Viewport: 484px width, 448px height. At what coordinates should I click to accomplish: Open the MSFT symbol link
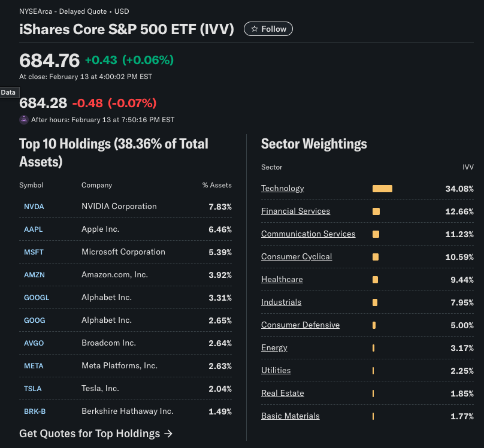point(34,252)
